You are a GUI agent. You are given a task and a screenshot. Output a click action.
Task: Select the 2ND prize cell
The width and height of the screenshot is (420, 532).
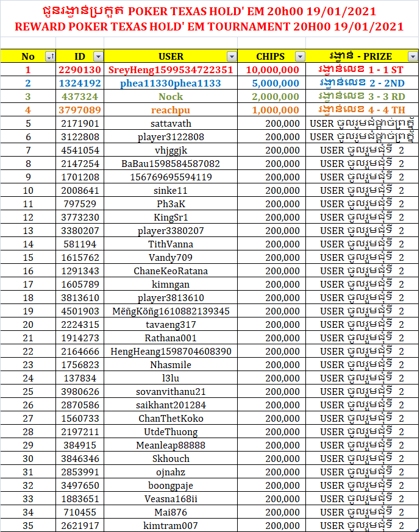362,83
